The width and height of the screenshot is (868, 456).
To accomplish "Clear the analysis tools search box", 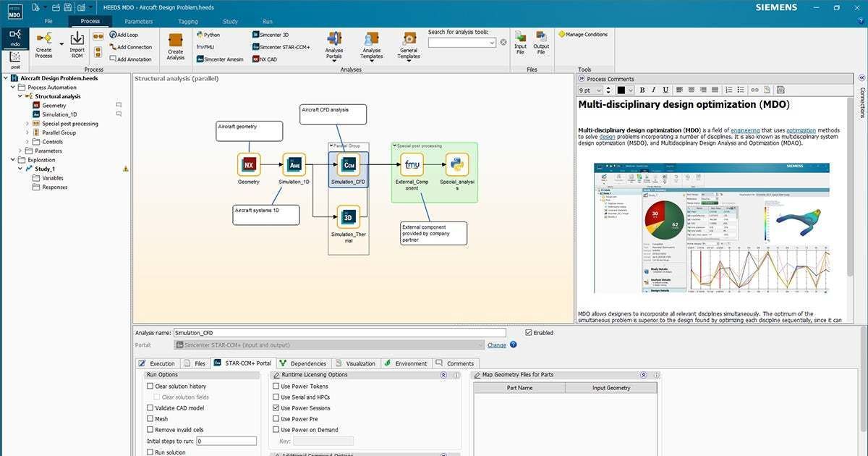I will pos(503,43).
